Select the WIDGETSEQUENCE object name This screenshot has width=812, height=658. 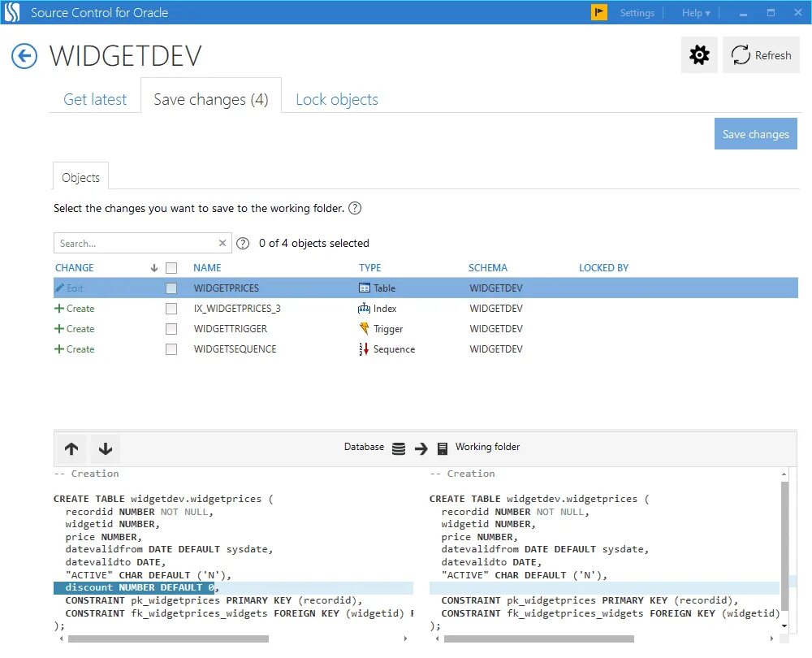pyautogui.click(x=235, y=349)
